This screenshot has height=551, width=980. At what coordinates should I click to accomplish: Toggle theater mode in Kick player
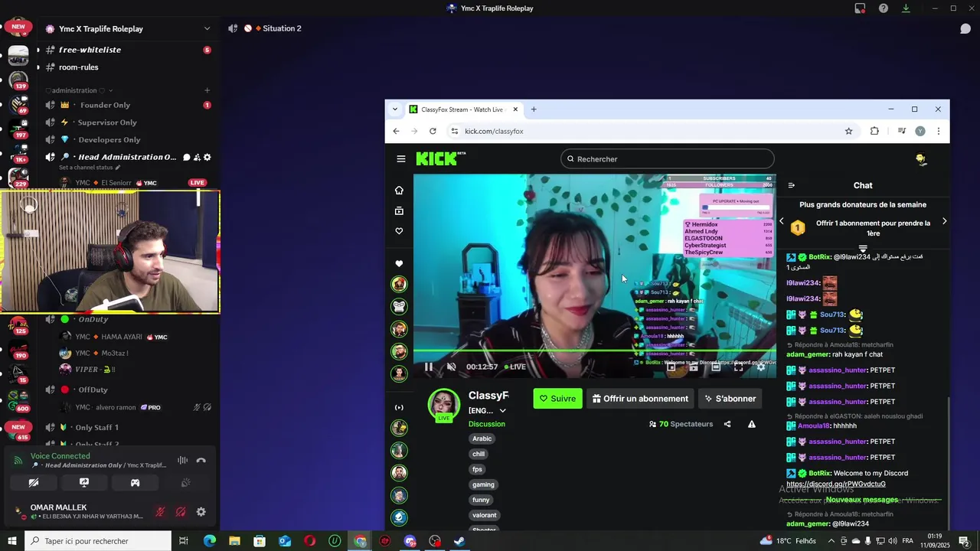(716, 367)
